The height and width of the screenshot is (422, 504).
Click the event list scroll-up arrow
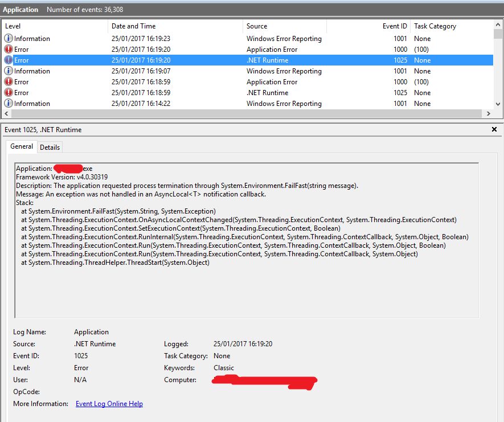tap(498, 24)
